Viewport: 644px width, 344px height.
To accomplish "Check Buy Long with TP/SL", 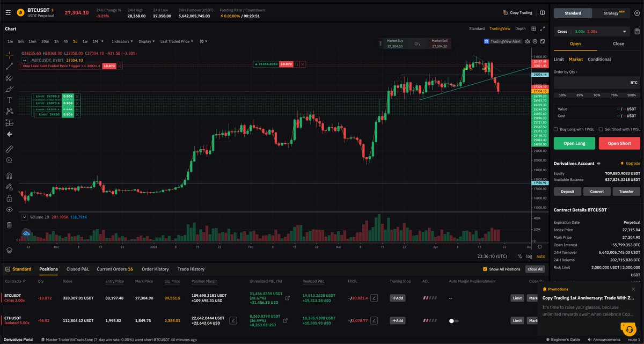I will [556, 129].
